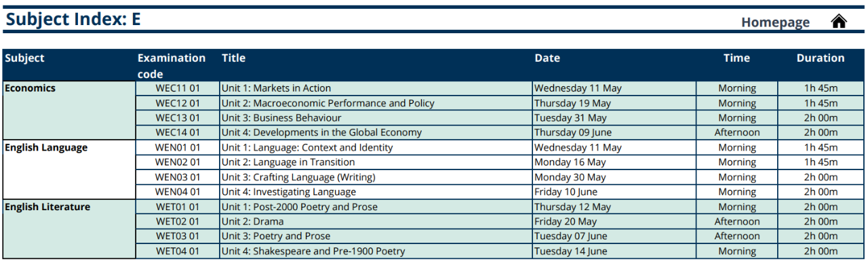Click the Time column header
Viewport: 868px width, 261px height.
(x=736, y=58)
